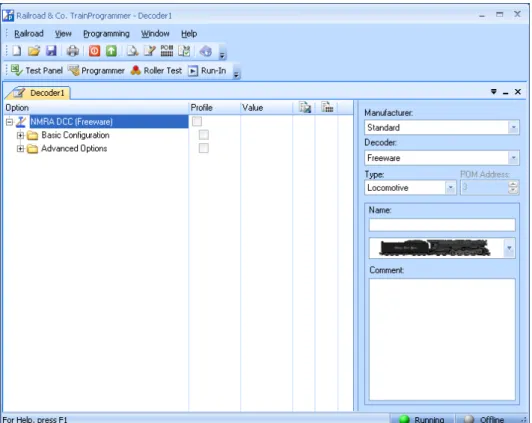Click the POM Address stepper
The width and height of the screenshot is (532, 423).
(x=513, y=187)
